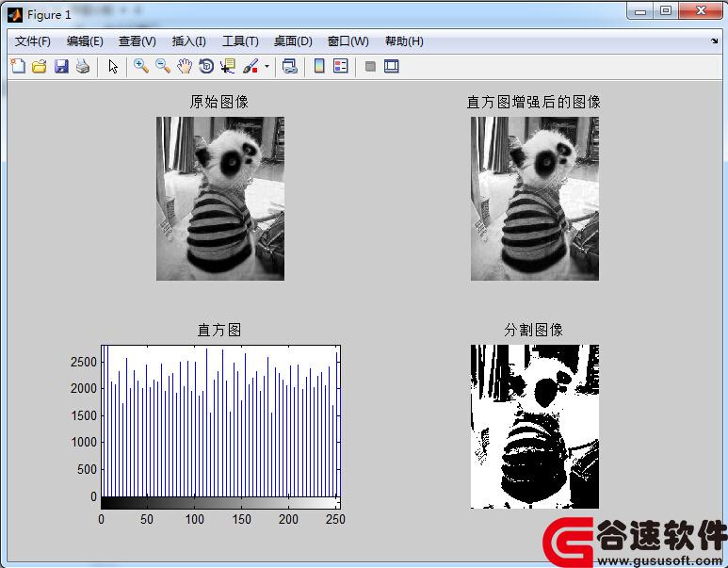This screenshot has width=728, height=568.
Task: Open the 工具(T) menu
Action: click(x=240, y=41)
